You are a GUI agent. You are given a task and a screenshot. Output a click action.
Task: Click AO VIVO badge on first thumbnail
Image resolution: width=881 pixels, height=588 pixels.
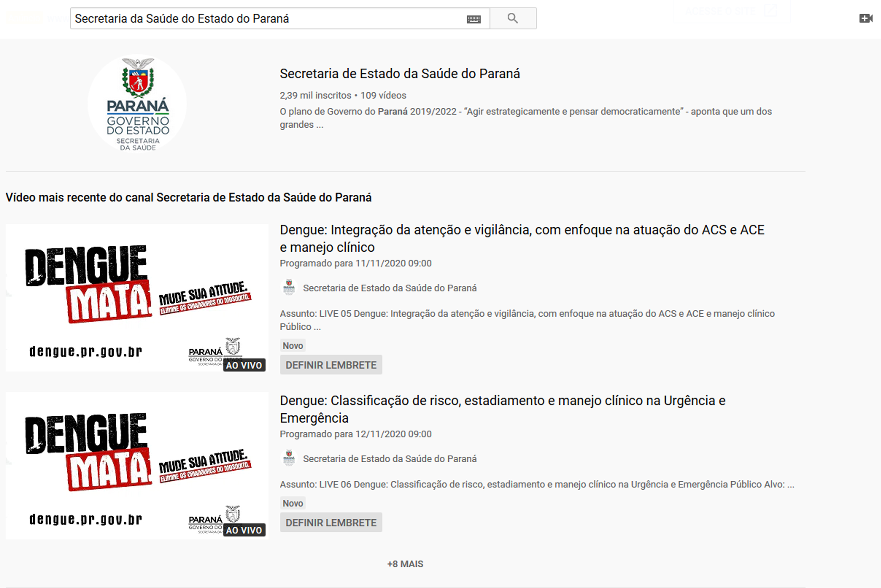[x=244, y=365]
